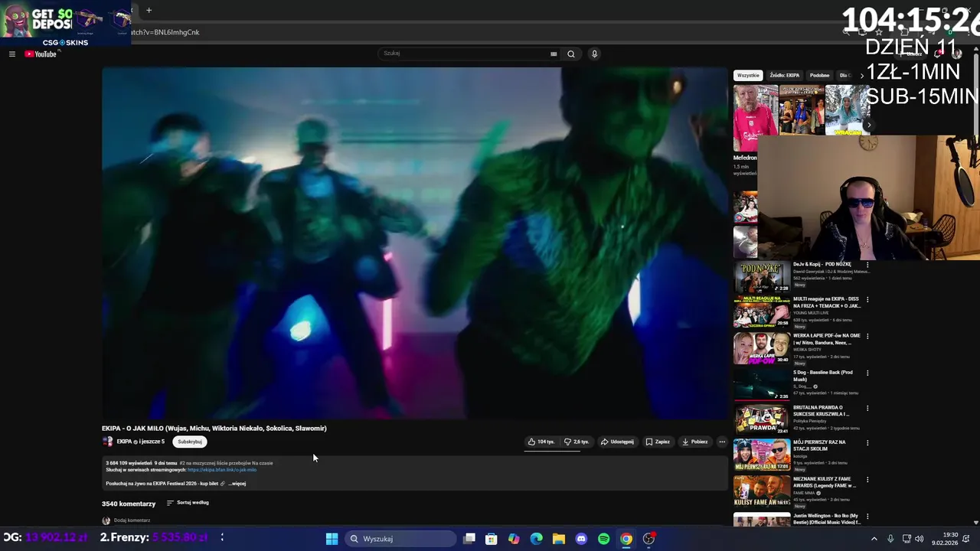Image resolution: width=980 pixels, height=551 pixels.
Task: Open options for DeJv & Kopij video
Action: (867, 265)
